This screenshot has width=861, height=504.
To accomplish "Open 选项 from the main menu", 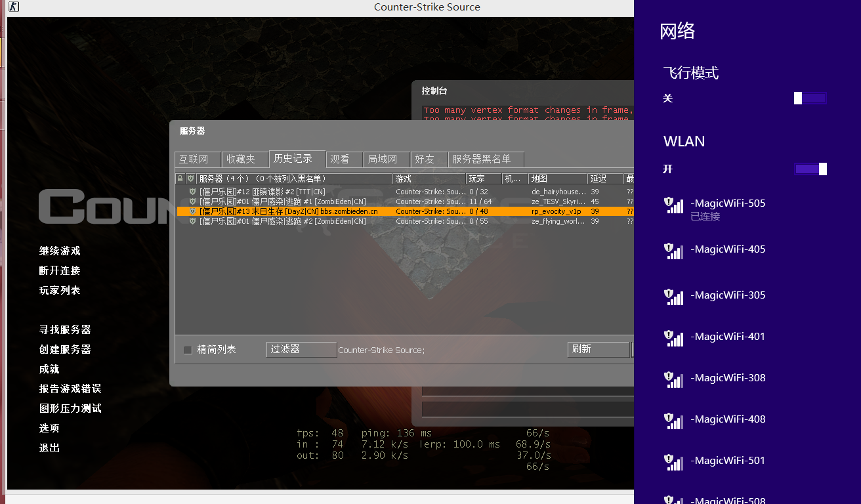I will (x=49, y=429).
